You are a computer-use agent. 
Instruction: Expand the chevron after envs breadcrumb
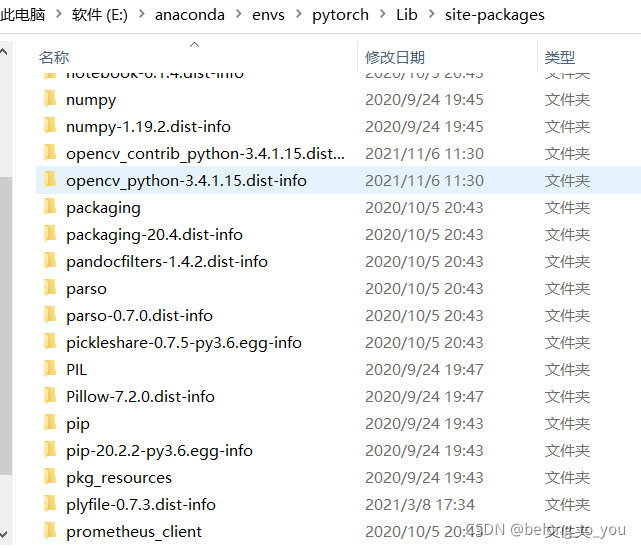point(298,14)
